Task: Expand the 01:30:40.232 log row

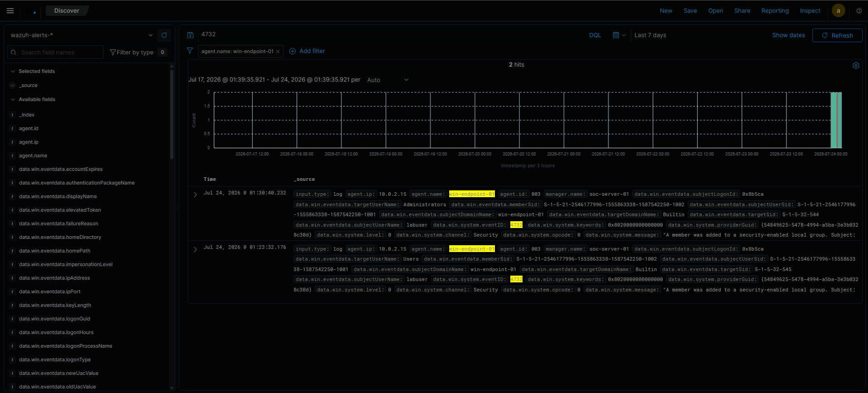Action: 195,194
